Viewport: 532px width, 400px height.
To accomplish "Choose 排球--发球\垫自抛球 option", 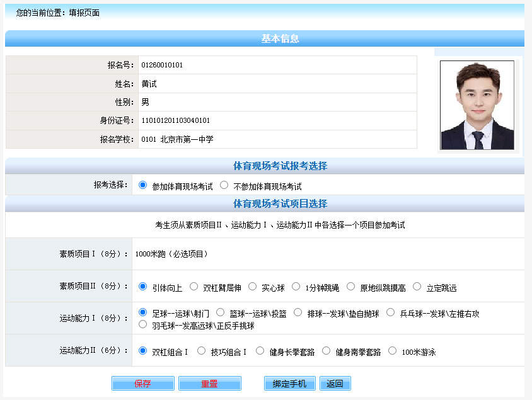I will click(x=298, y=312).
